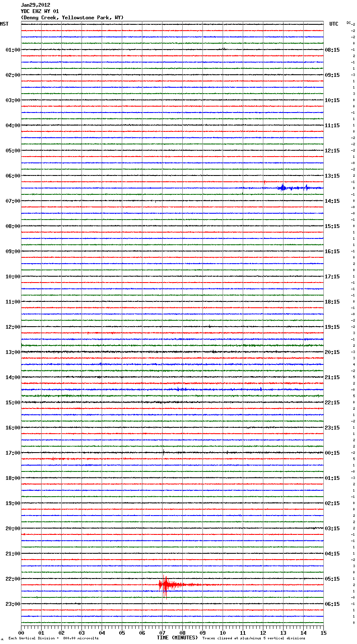Select the 19:00 MST time label
The width and height of the screenshot is (357, 644).
pos(13,503)
